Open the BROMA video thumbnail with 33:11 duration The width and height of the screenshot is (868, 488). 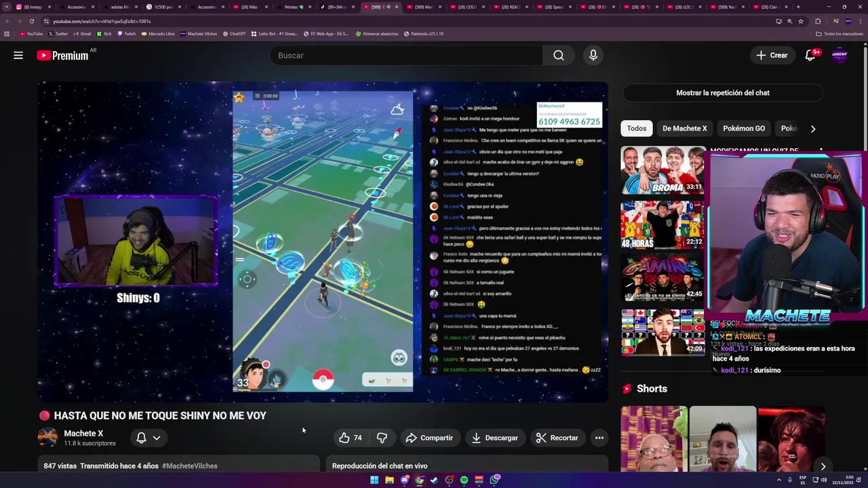point(663,170)
